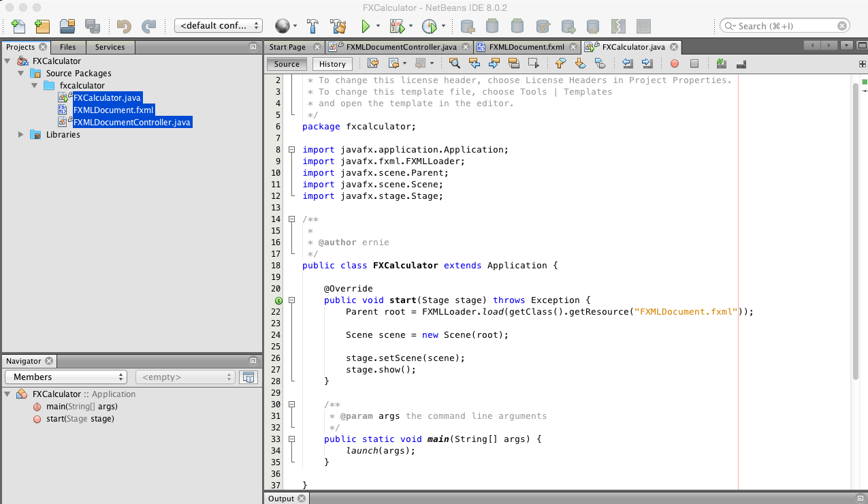Expand the Libraries tree node
The width and height of the screenshot is (868, 504).
[x=21, y=135]
